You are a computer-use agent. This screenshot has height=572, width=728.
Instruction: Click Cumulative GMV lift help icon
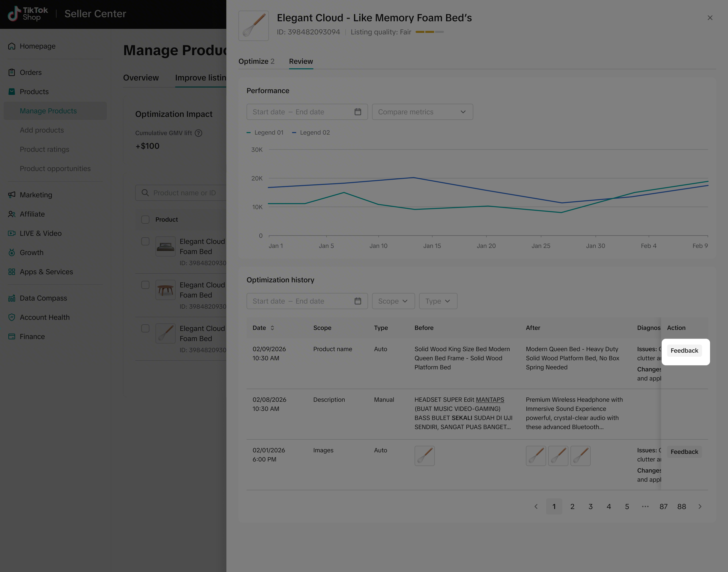(198, 133)
